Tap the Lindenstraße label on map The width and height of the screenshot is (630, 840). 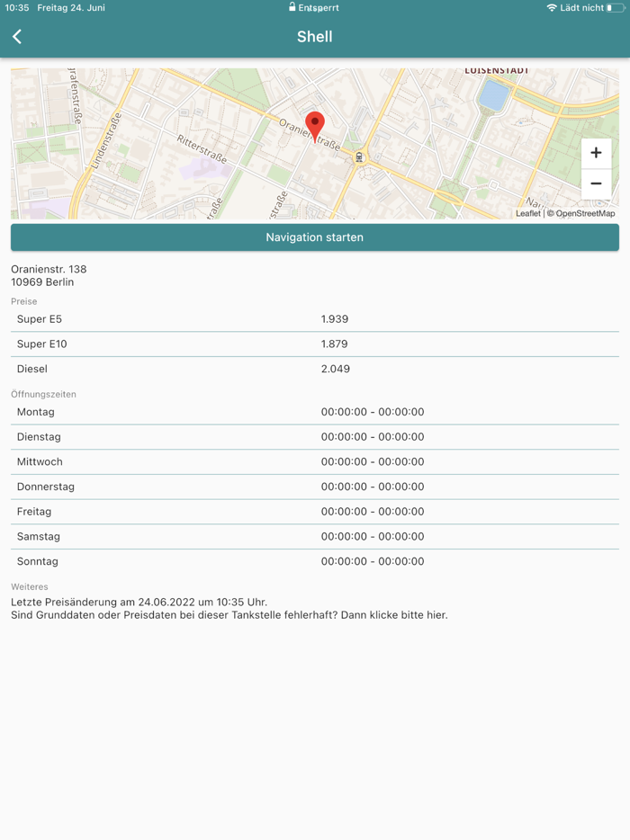(106, 140)
